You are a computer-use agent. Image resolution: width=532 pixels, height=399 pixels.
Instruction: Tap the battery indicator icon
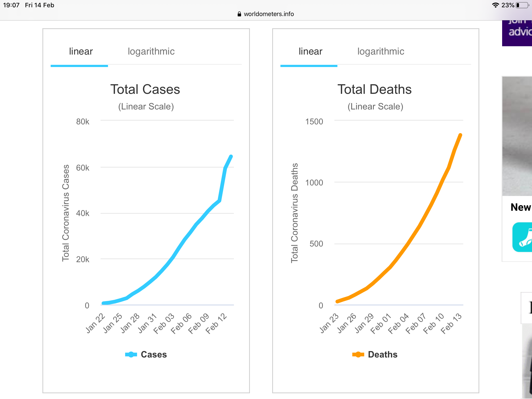pyautogui.click(x=522, y=5)
